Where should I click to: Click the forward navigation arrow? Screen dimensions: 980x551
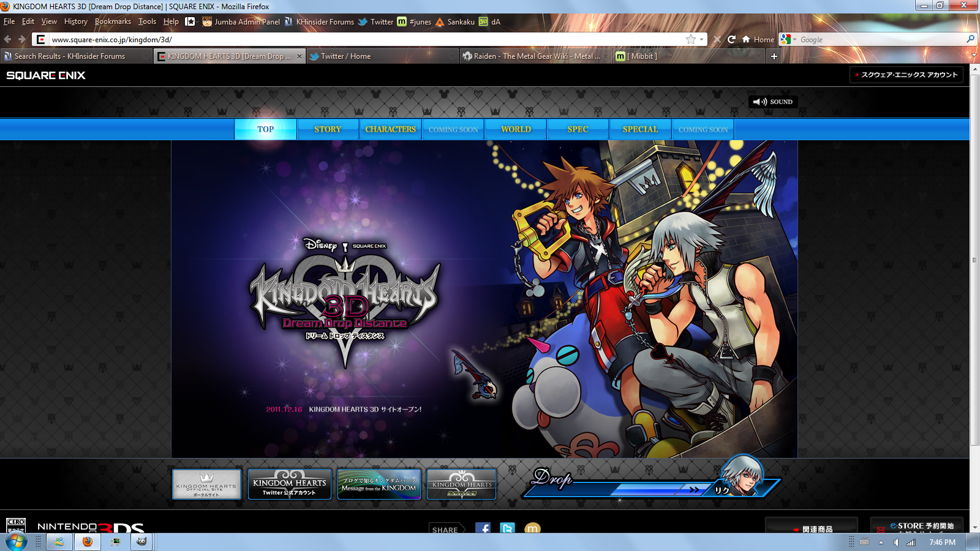pos(22,39)
